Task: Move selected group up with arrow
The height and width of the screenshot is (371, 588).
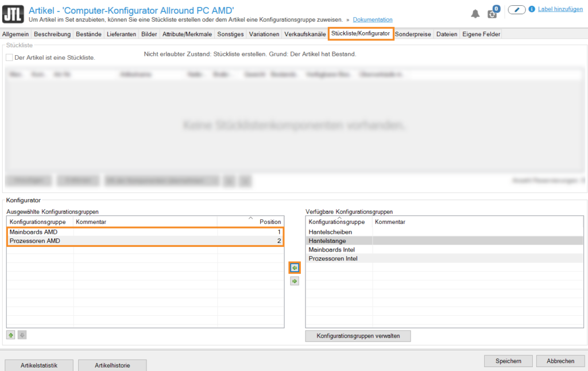Action: tap(11, 335)
